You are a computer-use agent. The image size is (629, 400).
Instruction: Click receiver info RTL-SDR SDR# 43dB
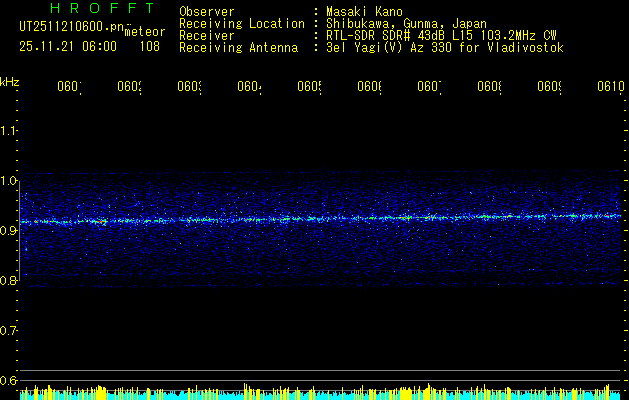386,36
